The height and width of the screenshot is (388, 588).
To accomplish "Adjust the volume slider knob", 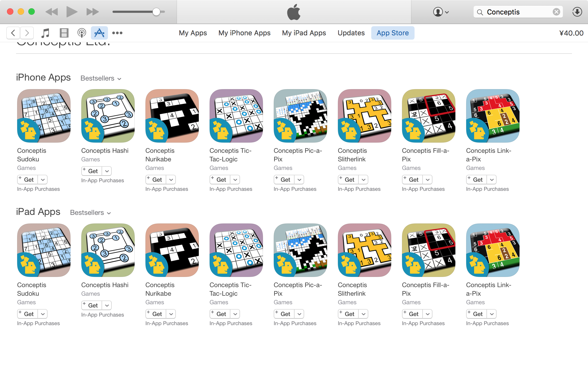I will pos(156,12).
